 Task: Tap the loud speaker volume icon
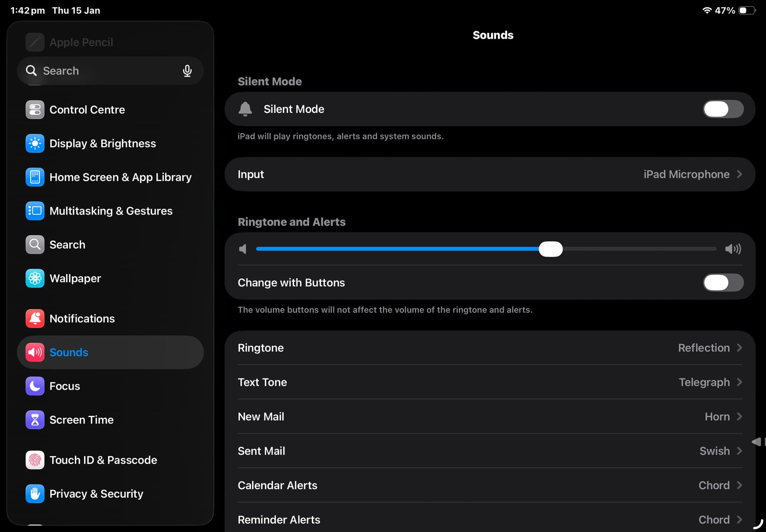pos(733,249)
